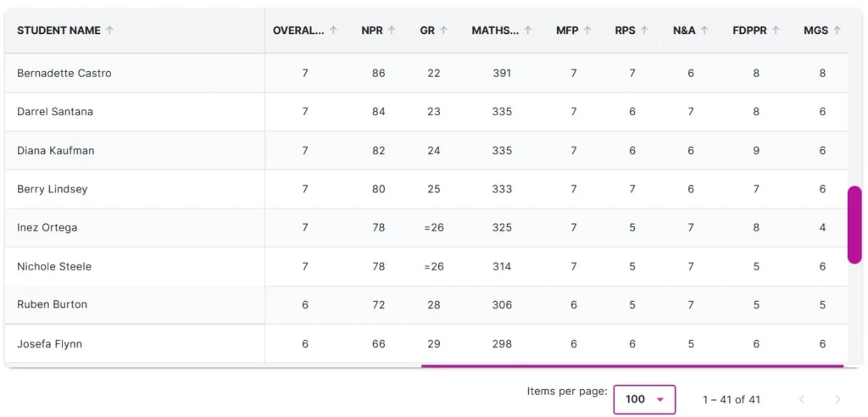The width and height of the screenshot is (868, 417).
Task: Sort using the Maths column arrow
Action: click(x=528, y=31)
